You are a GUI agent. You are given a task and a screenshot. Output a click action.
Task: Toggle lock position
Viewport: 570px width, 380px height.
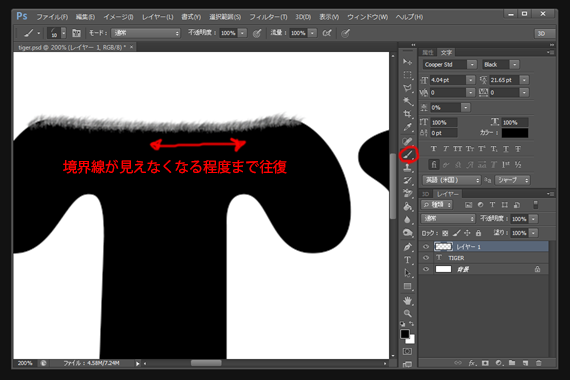coord(467,233)
